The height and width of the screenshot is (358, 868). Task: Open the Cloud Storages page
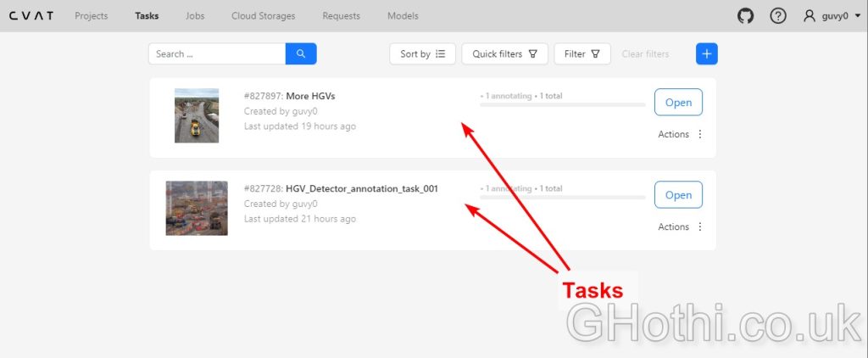pos(263,16)
